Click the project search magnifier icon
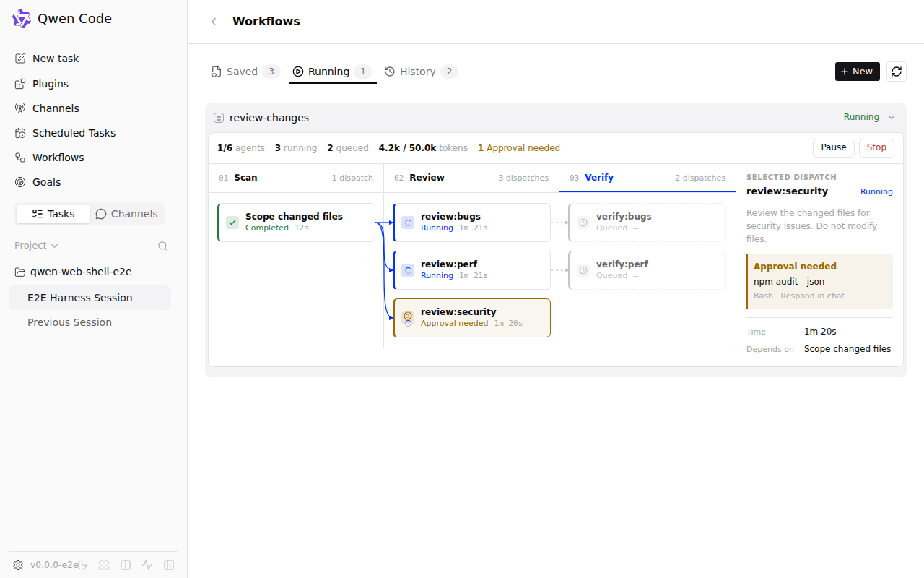 [163, 246]
